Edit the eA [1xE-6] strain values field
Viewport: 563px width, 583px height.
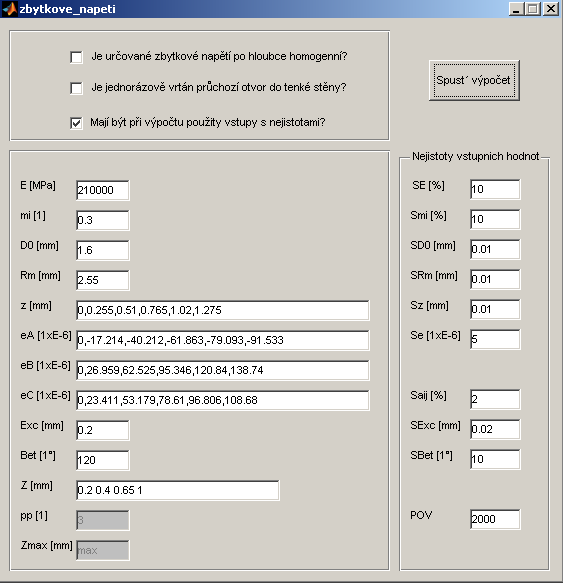point(223,340)
